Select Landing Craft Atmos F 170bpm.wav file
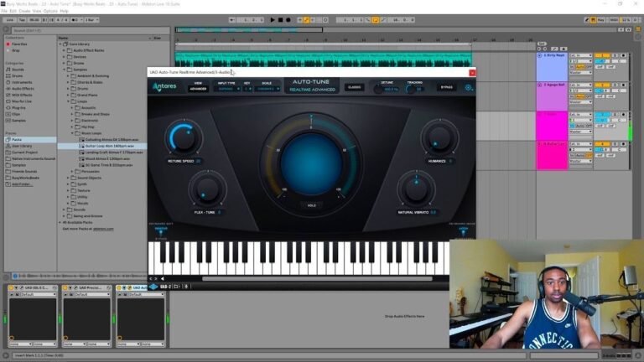 pos(113,153)
